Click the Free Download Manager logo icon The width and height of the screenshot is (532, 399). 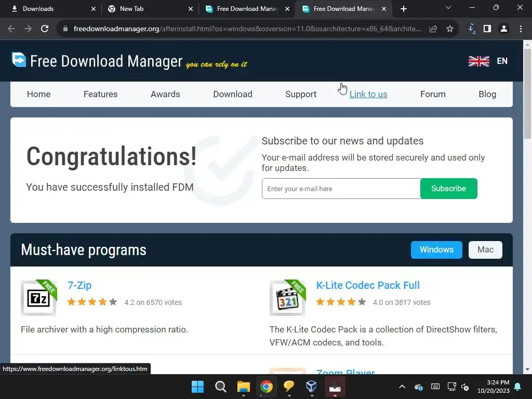click(19, 60)
